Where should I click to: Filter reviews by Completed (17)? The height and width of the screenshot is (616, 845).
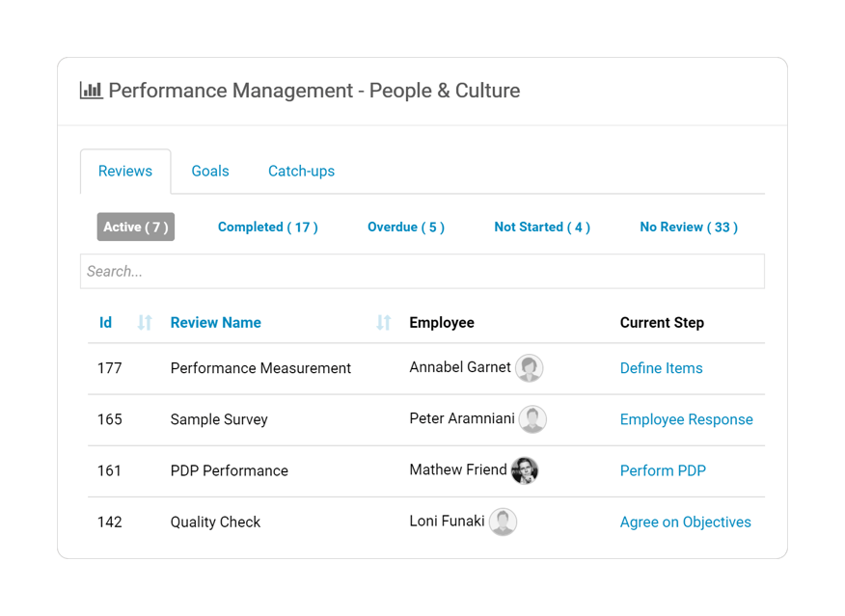pos(267,228)
